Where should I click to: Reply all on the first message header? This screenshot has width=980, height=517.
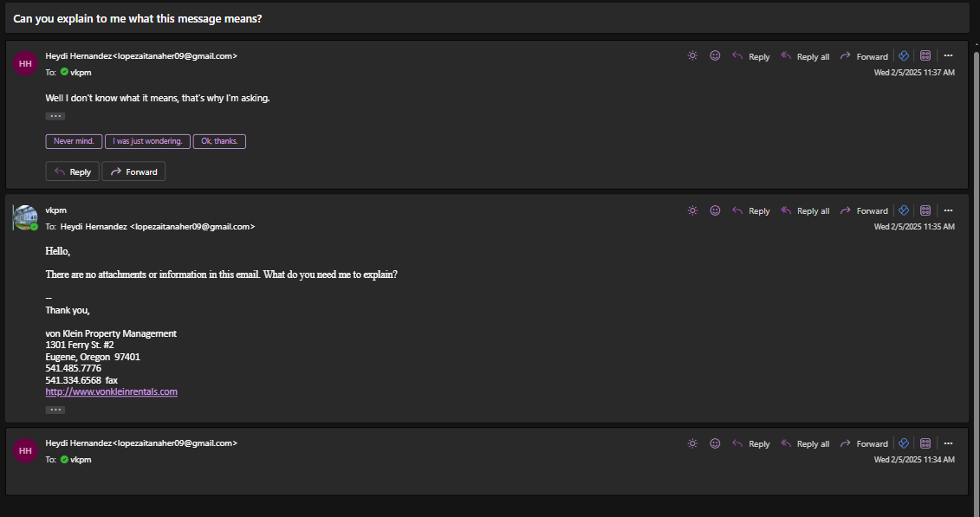tap(805, 56)
